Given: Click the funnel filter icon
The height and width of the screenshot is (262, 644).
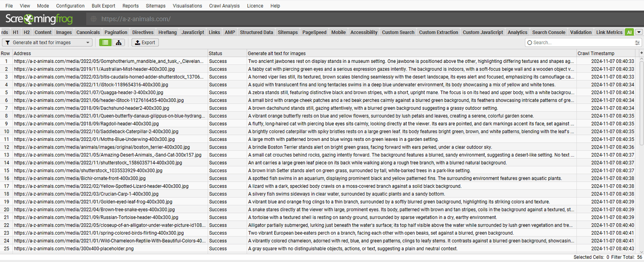Looking at the screenshot, I should coord(8,43).
